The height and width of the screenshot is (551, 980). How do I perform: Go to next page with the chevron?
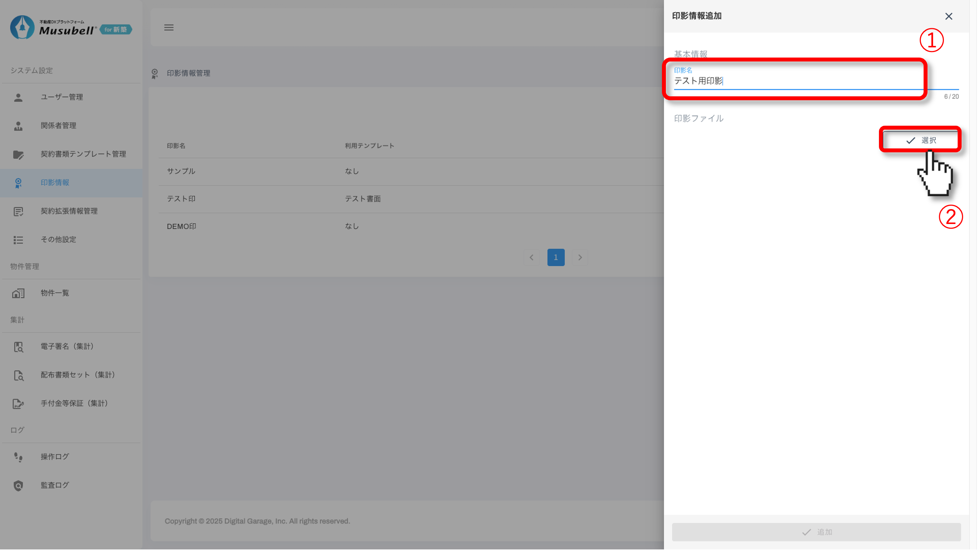(580, 257)
